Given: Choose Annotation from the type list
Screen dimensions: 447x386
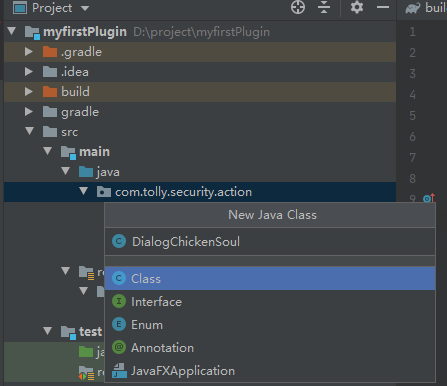Looking at the screenshot, I should click(270, 348).
